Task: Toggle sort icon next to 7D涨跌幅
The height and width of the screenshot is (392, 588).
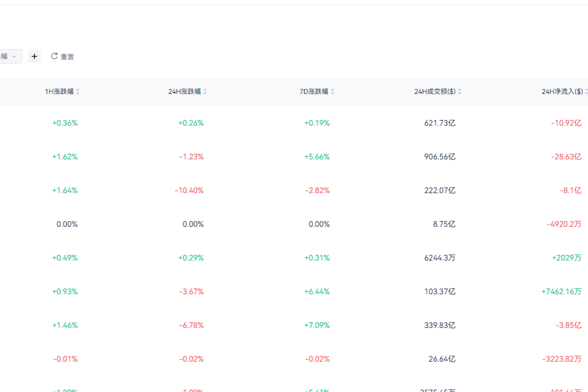Action: (x=333, y=91)
